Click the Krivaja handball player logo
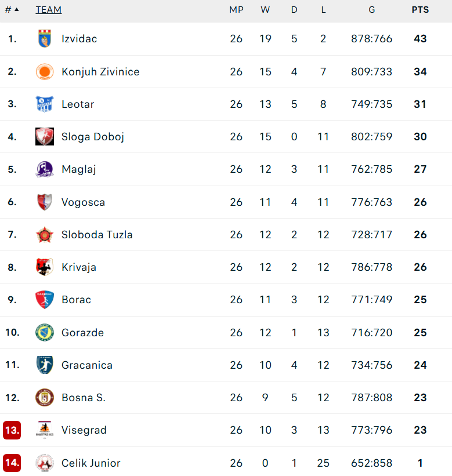Image resolution: width=452 pixels, height=476 pixels. (45, 267)
